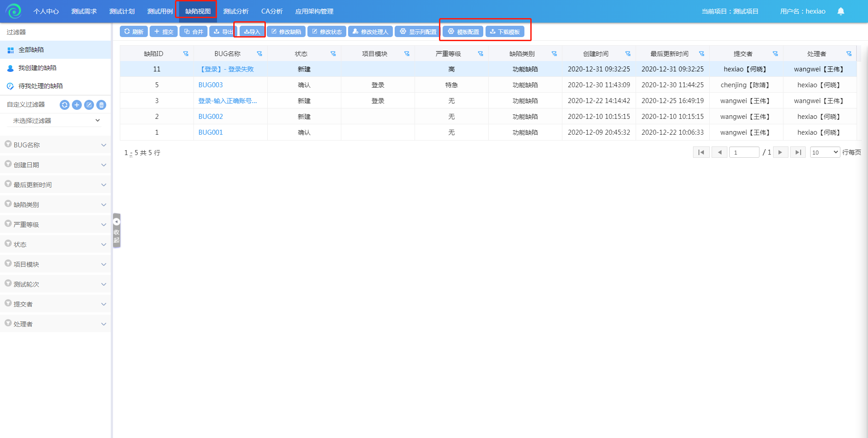Click the delete custom filter trash icon
The width and height of the screenshot is (868, 438).
101,105
